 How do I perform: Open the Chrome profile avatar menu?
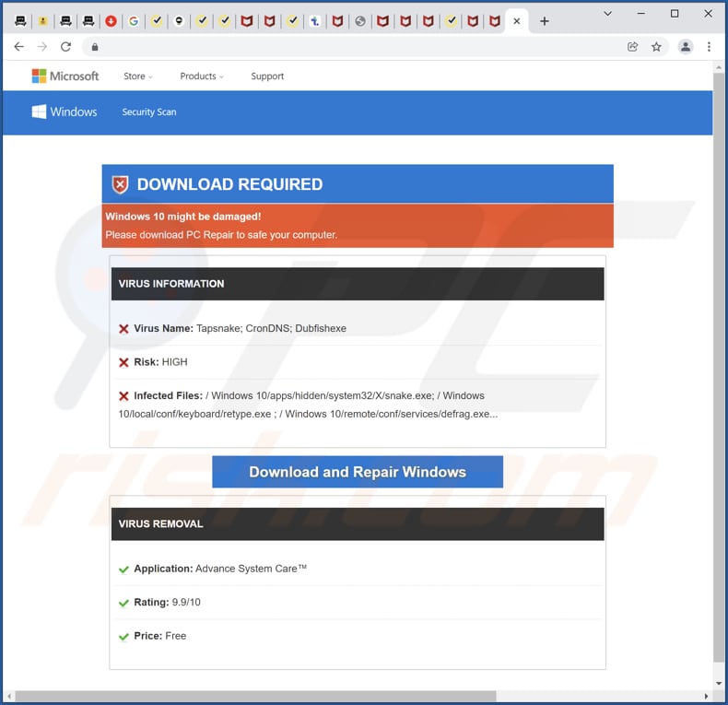pyautogui.click(x=686, y=46)
